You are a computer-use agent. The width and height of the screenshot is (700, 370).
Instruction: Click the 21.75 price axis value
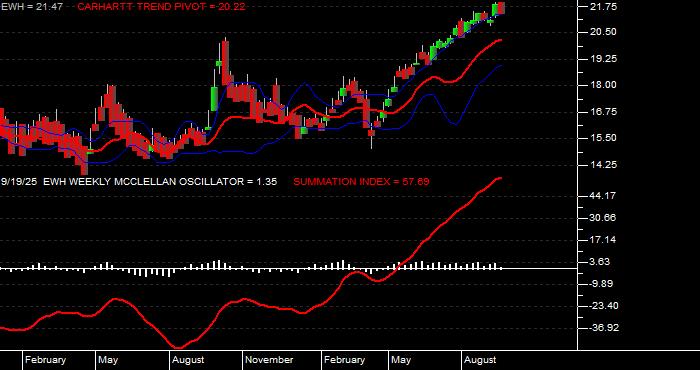pyautogui.click(x=604, y=7)
